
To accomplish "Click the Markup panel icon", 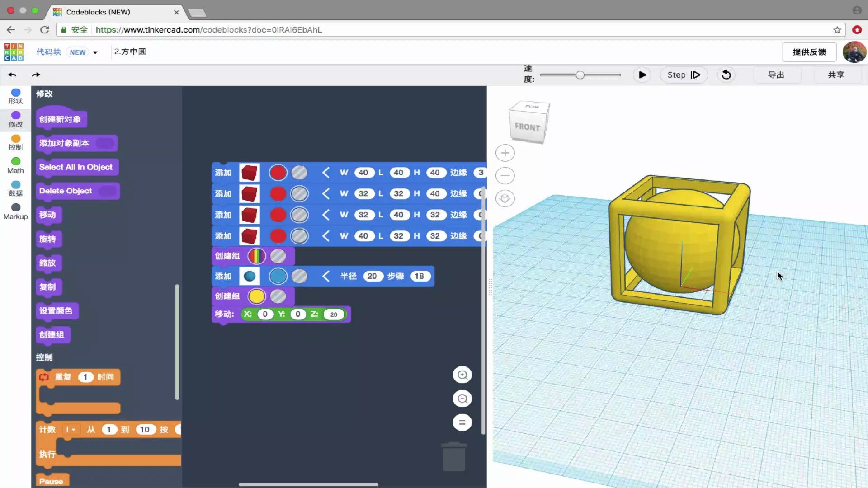I will tap(15, 211).
